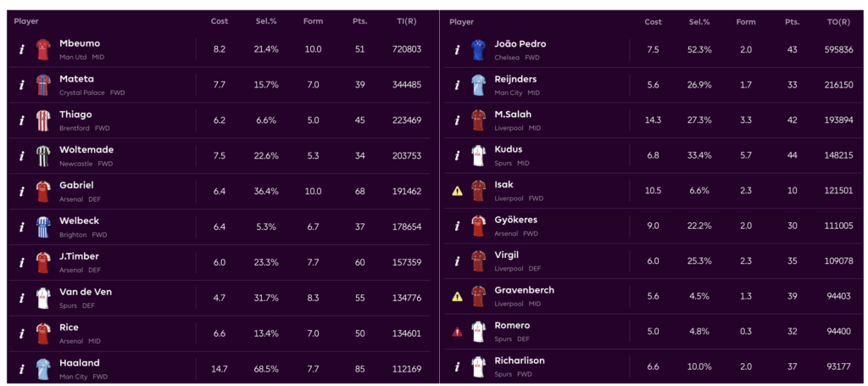This screenshot has height=386, width=868.
Task: Open info icon for João Pedro
Action: (x=458, y=50)
